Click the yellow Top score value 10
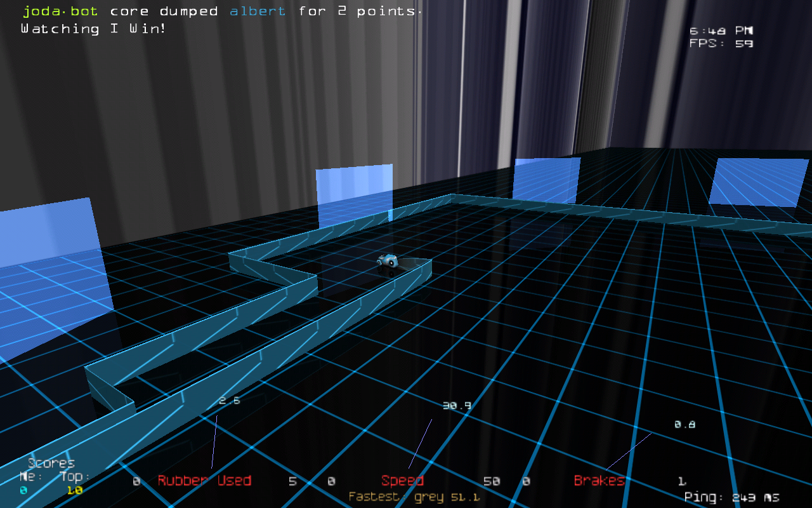 click(x=74, y=490)
